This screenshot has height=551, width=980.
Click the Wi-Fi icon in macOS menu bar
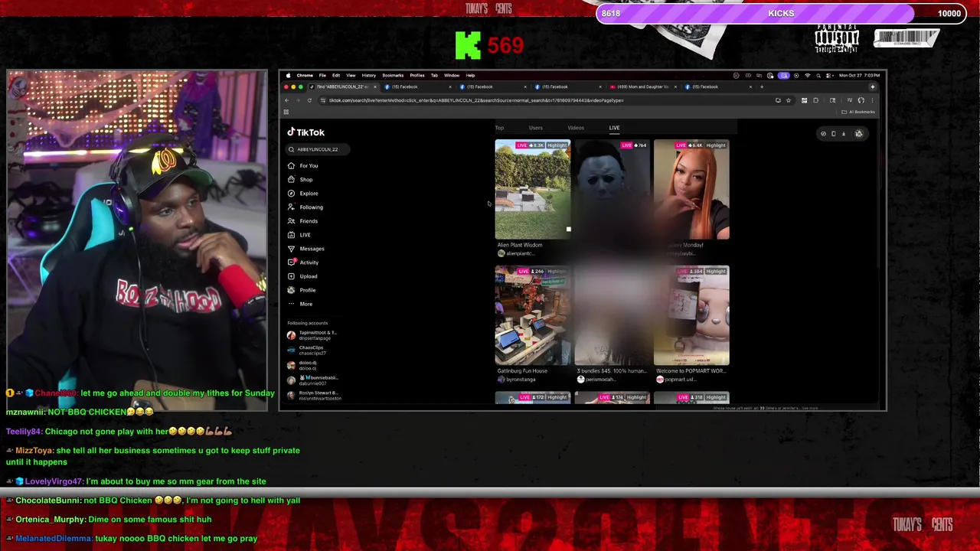[x=808, y=75]
